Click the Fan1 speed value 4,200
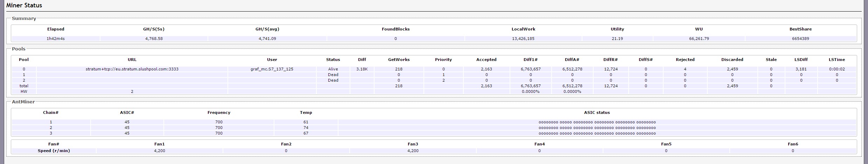The height and width of the screenshot is (164, 868). click(x=159, y=151)
